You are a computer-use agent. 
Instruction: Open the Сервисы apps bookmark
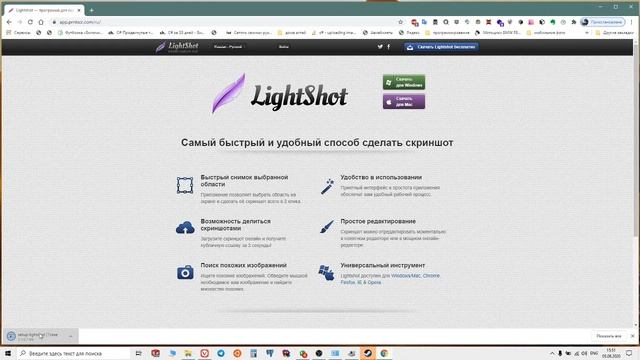tap(18, 33)
